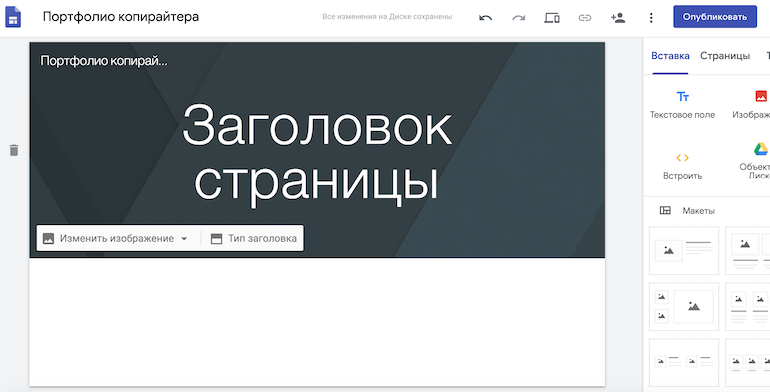Delete the header section with trash icon
The image size is (770, 392).
point(14,150)
